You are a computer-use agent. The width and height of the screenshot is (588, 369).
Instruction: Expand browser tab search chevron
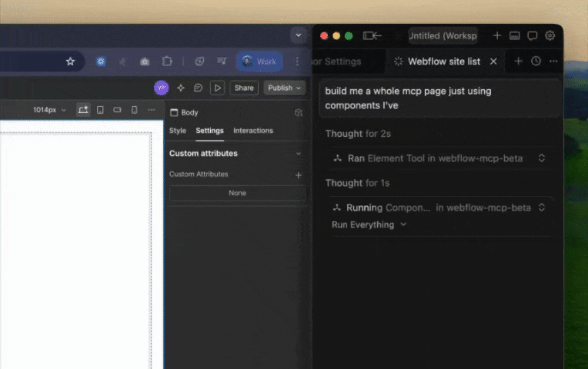point(299,35)
